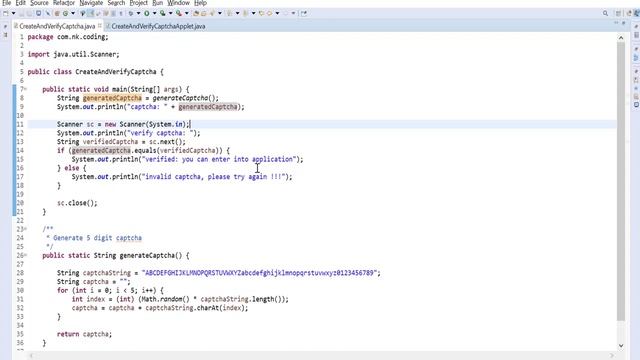This screenshot has height=360, width=640.
Task: Open the New file dropdown arrow
Action: tap(13, 13)
